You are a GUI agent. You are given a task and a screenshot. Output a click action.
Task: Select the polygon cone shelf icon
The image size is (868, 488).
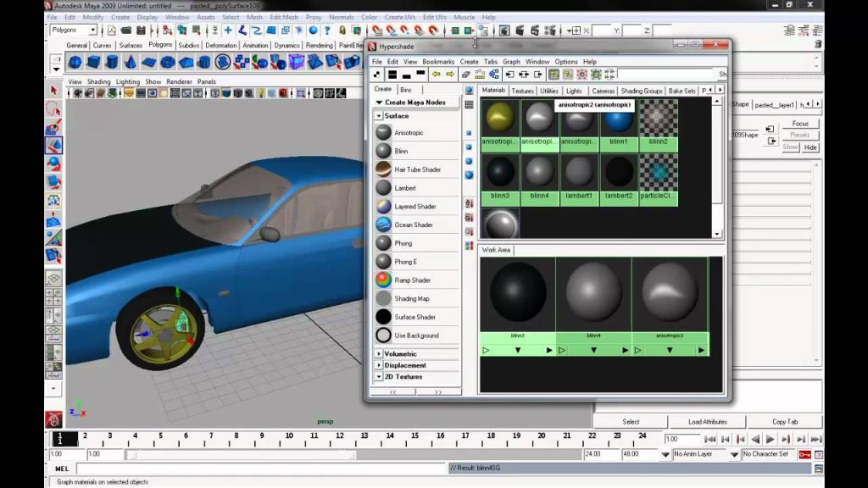tap(130, 62)
